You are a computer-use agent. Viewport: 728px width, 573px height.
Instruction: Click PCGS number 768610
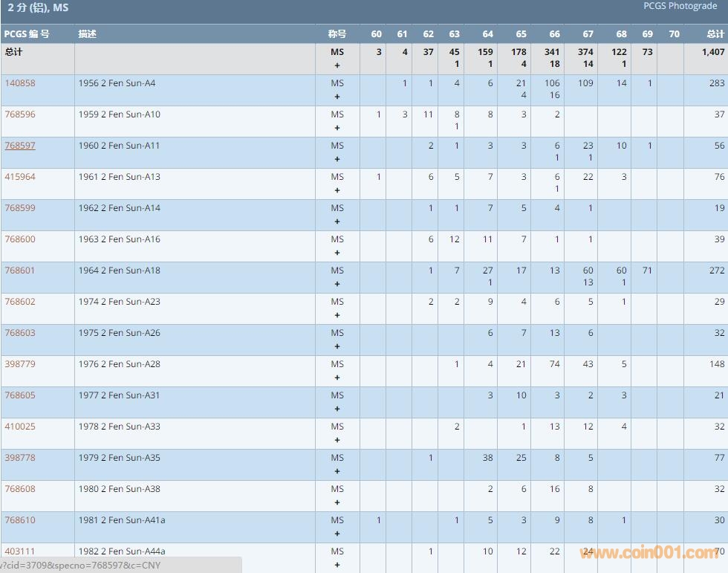click(x=20, y=520)
